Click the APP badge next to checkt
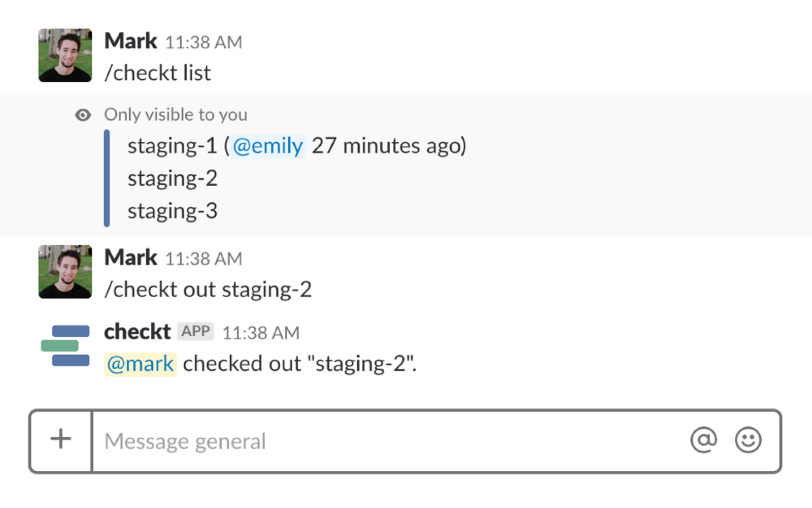 (195, 332)
